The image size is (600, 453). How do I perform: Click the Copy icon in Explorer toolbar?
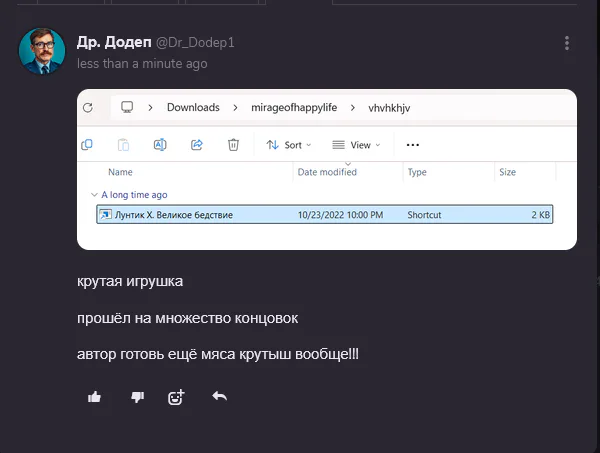pyautogui.click(x=87, y=145)
